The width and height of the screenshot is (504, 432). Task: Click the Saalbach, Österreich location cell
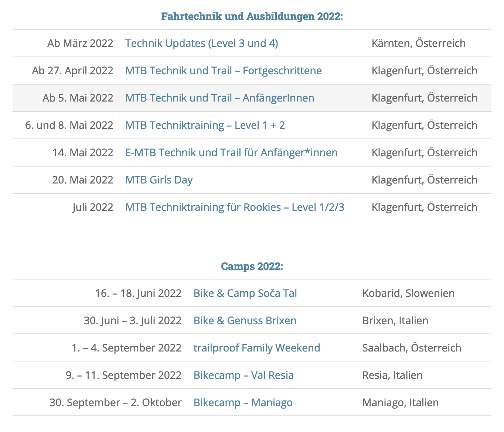[412, 348]
